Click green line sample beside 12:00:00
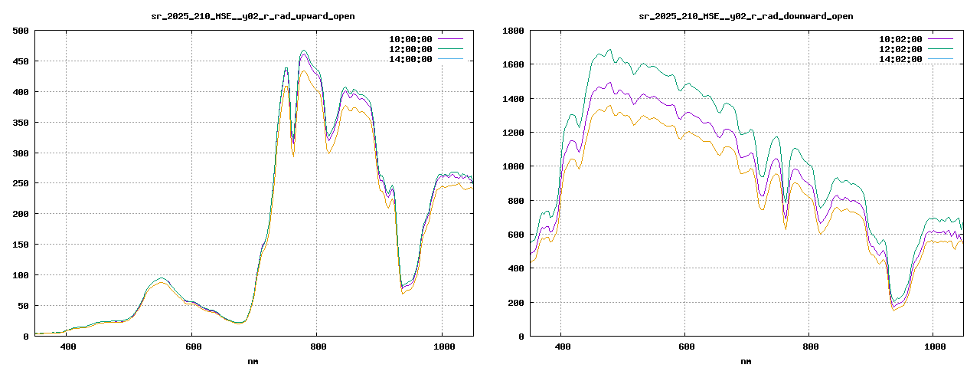 tap(450, 48)
